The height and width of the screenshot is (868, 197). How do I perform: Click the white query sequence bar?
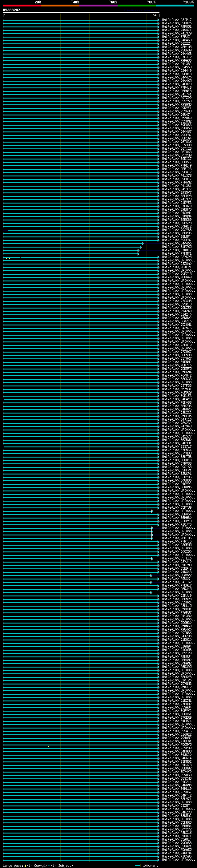[x=81, y=12]
